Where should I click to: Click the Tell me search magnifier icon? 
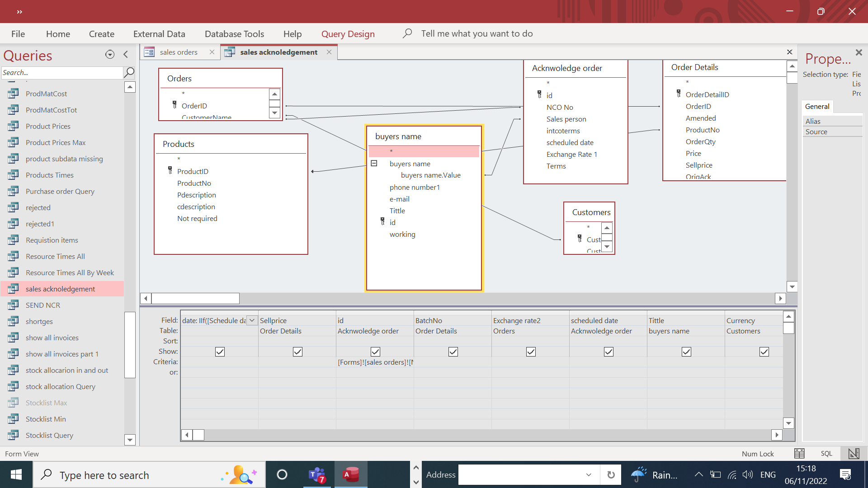(407, 33)
